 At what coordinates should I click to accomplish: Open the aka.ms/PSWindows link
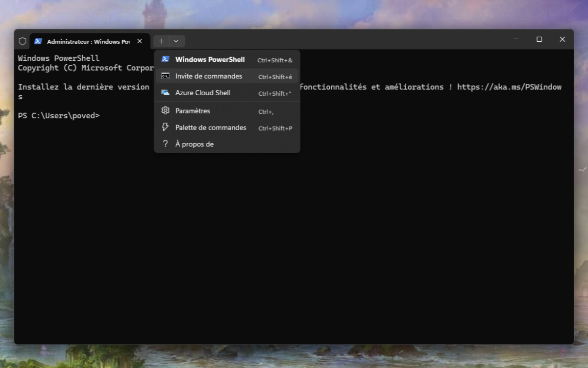coord(510,87)
